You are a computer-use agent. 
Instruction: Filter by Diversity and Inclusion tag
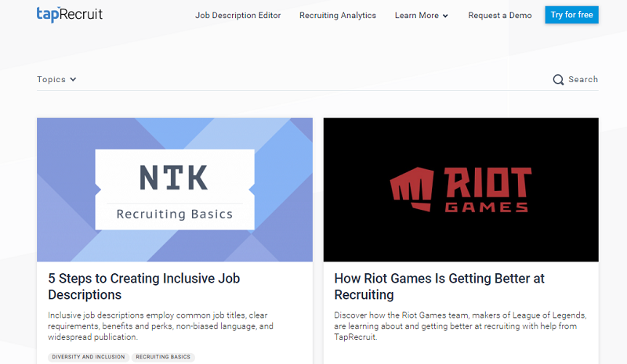(89, 357)
